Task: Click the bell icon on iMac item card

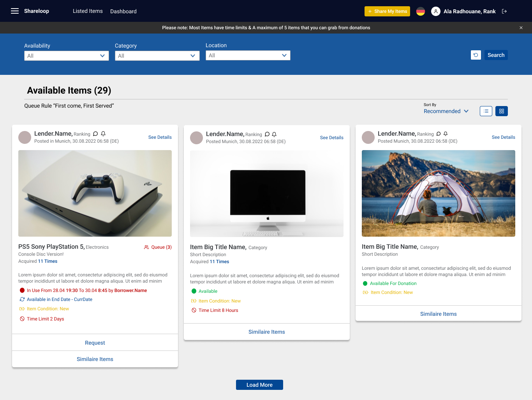Action: tap(274, 134)
